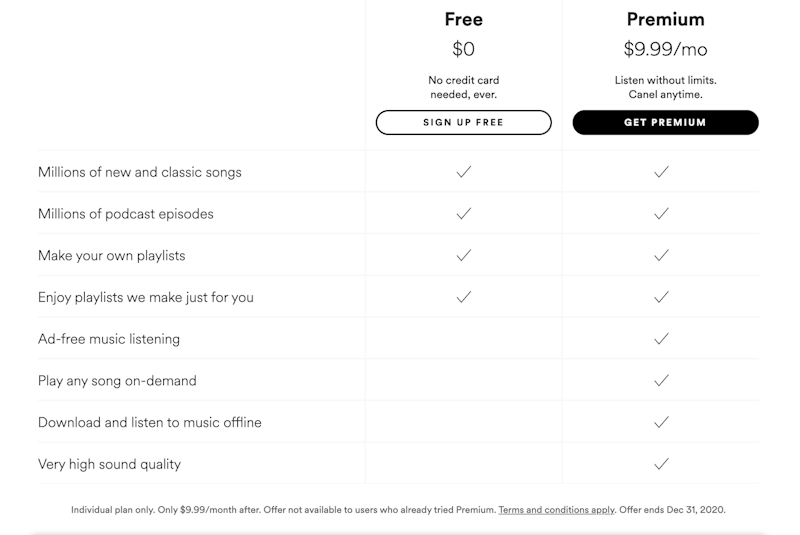Viewport: 800px width, 535px height.
Task: Click the Very high sound quality feature label
Action: pyautogui.click(x=109, y=464)
